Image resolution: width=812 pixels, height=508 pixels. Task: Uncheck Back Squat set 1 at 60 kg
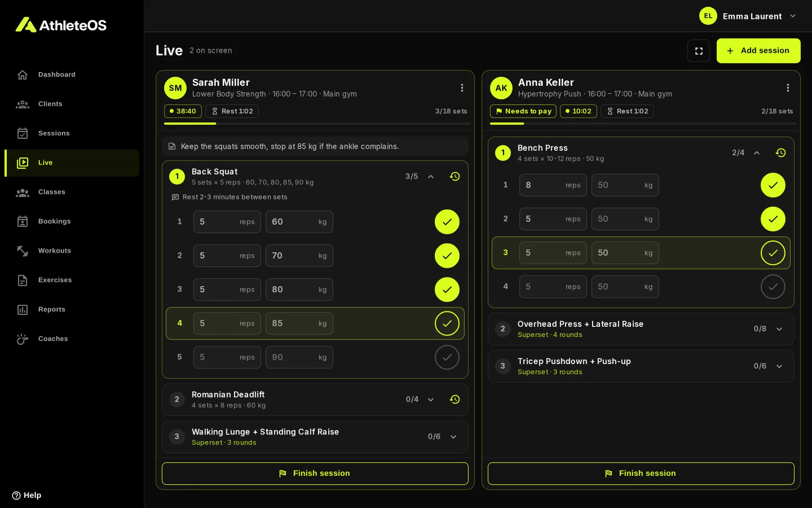click(447, 222)
